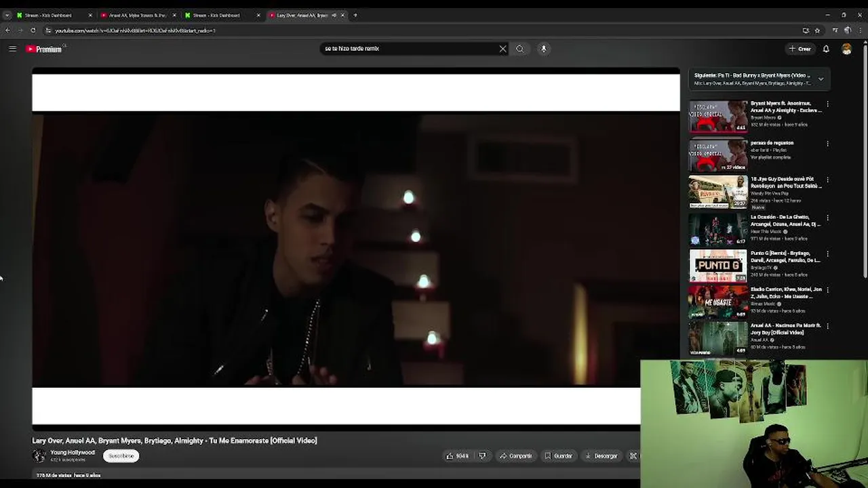Click 'Tu Me Enamoraste [Official Video]' title text
868x488 pixels.
click(x=262, y=441)
